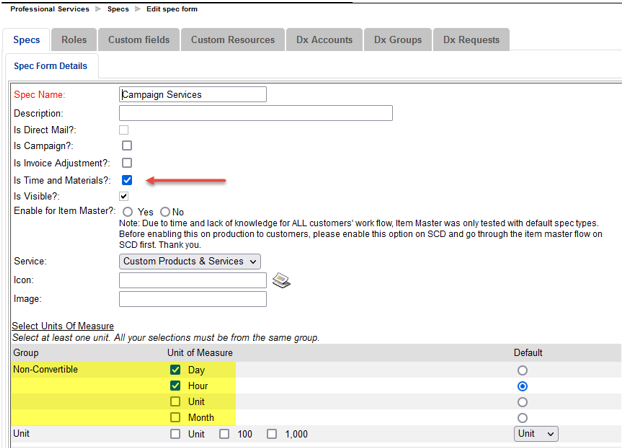Check the 1,000 unit checkbox
The width and height of the screenshot is (627, 448).
[272, 434]
